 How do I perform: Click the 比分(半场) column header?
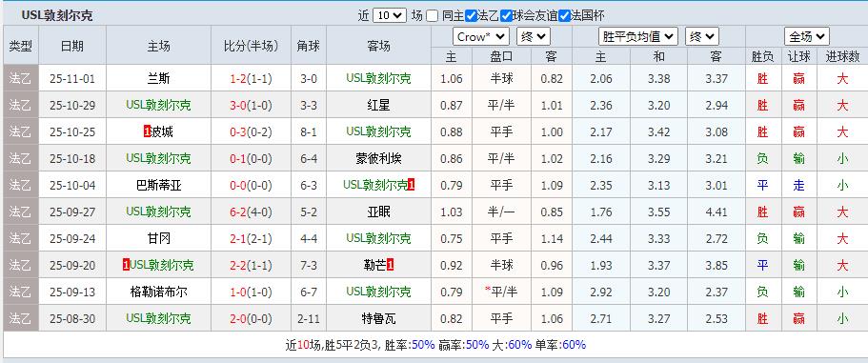pyautogui.click(x=251, y=46)
